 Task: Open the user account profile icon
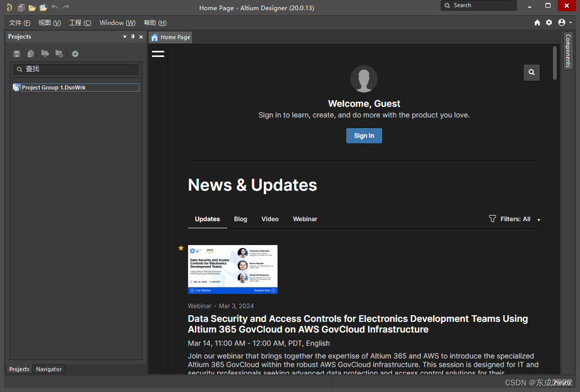562,22
